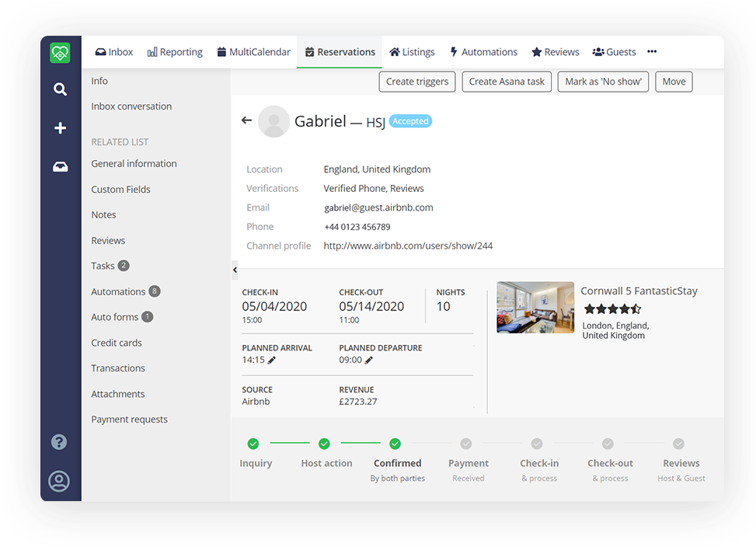Click the revenue value £2723.27

pyautogui.click(x=357, y=402)
